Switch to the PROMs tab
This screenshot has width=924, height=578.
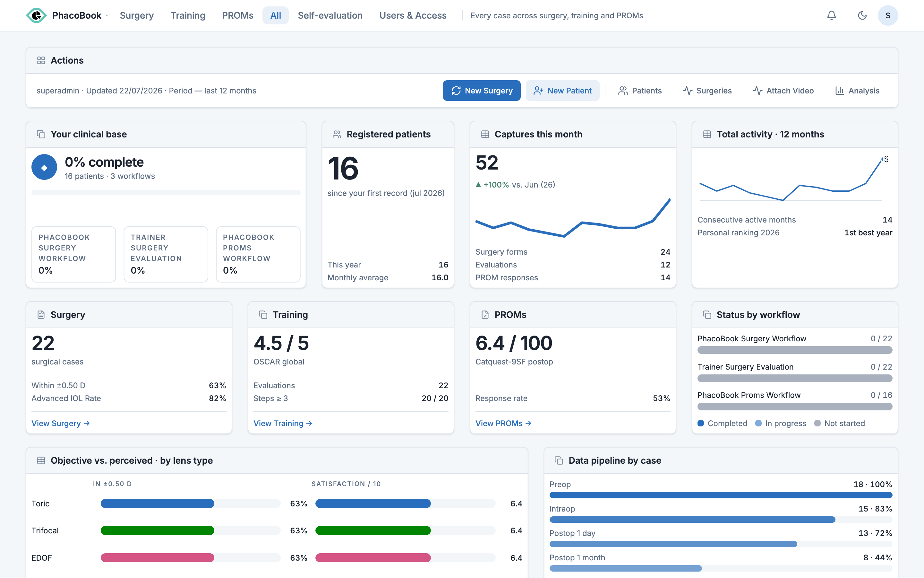[237, 15]
